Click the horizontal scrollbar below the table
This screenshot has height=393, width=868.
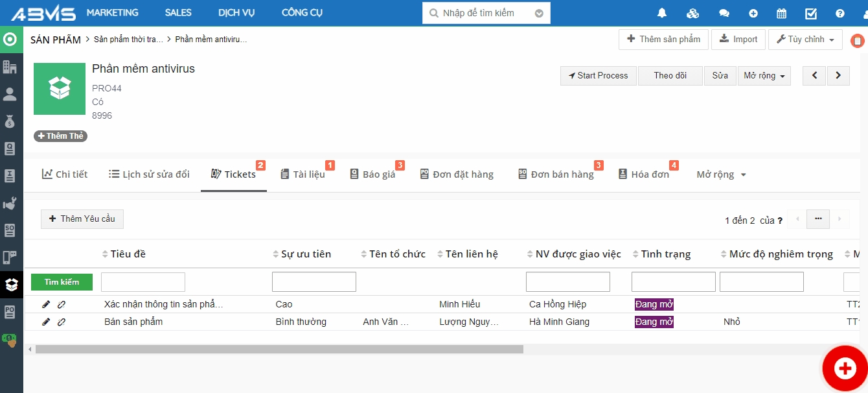(279, 350)
